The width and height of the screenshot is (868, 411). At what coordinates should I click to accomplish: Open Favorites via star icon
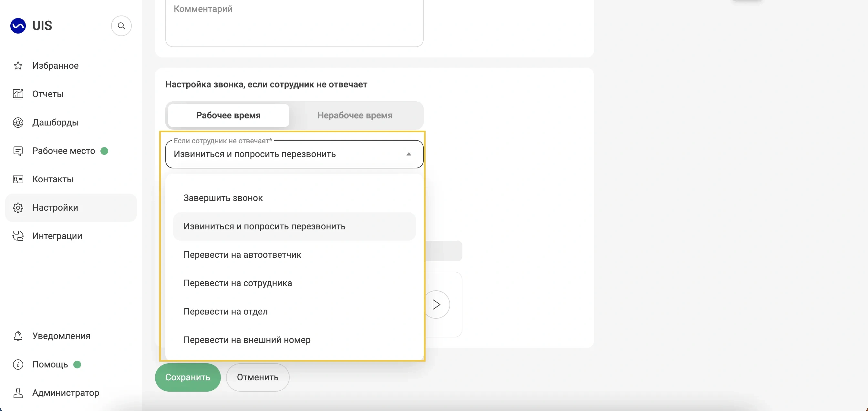pos(18,65)
